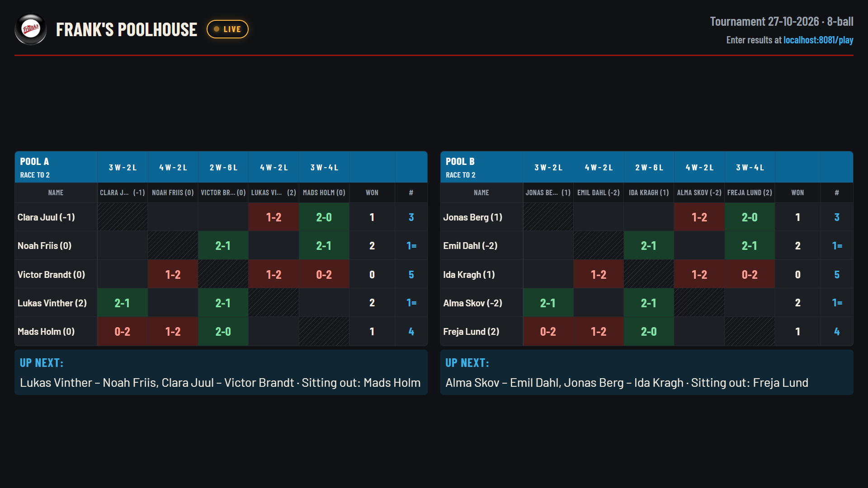Click Mads Holm's 2-0 result vs Victor
This screenshot has height=488, width=868.
[x=223, y=332]
